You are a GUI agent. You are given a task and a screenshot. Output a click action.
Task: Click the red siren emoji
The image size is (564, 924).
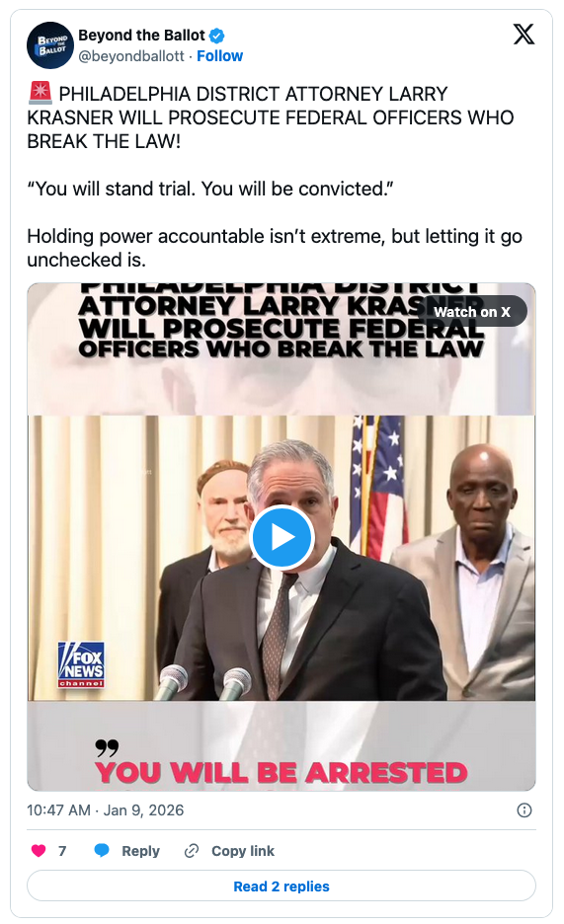40,93
